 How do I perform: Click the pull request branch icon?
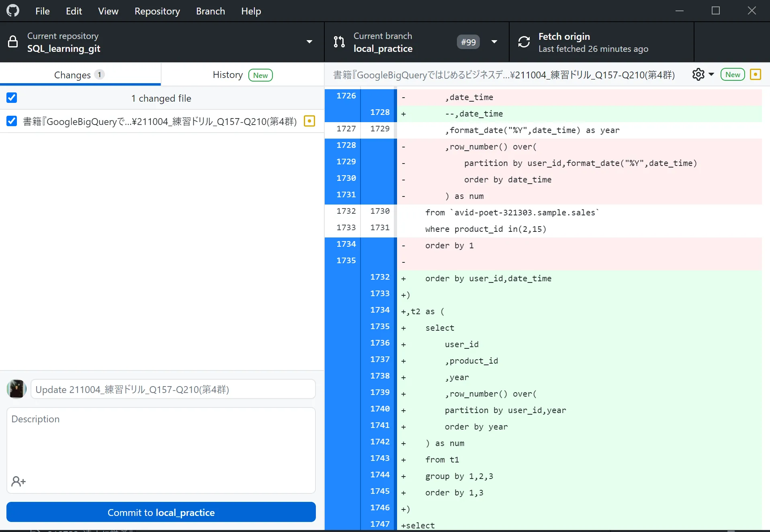pyautogui.click(x=339, y=42)
